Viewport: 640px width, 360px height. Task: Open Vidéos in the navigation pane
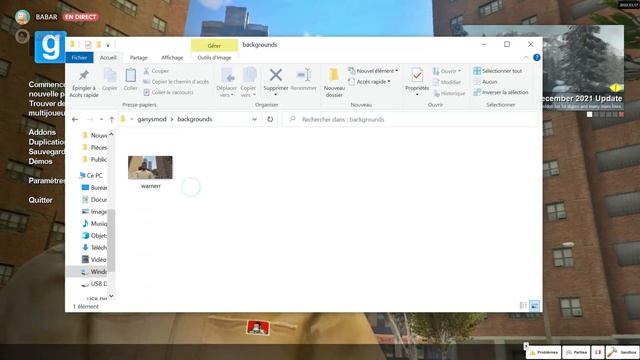[94, 260]
